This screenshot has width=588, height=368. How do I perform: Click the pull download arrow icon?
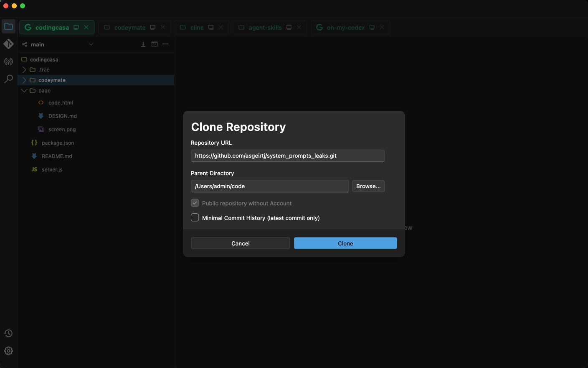[x=143, y=44]
